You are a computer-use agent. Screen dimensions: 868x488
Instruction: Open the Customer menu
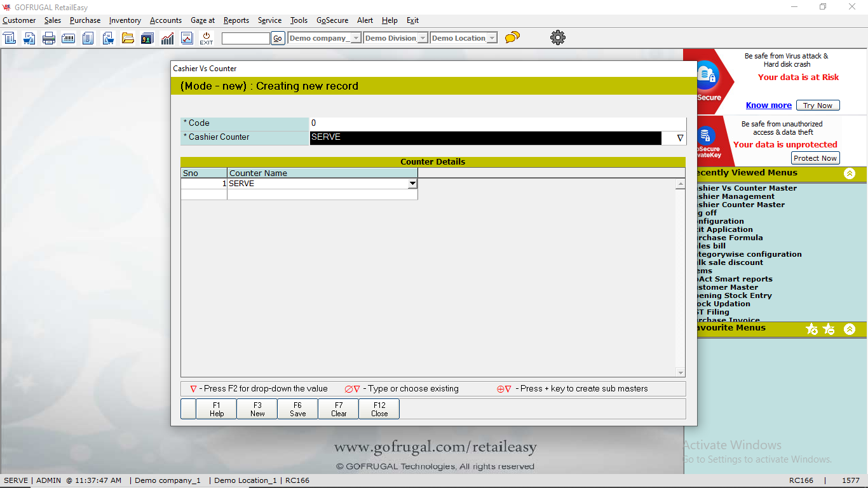pyautogui.click(x=19, y=20)
